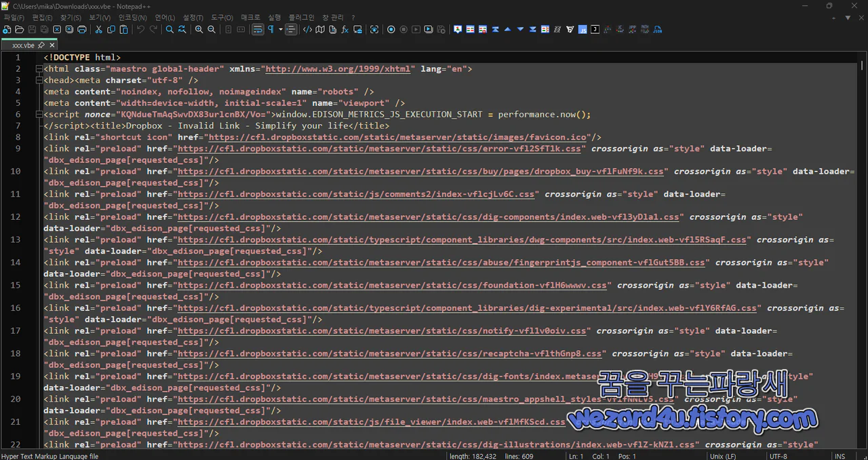
Task: Click the length : 182,432 status field
Action: 473,457
